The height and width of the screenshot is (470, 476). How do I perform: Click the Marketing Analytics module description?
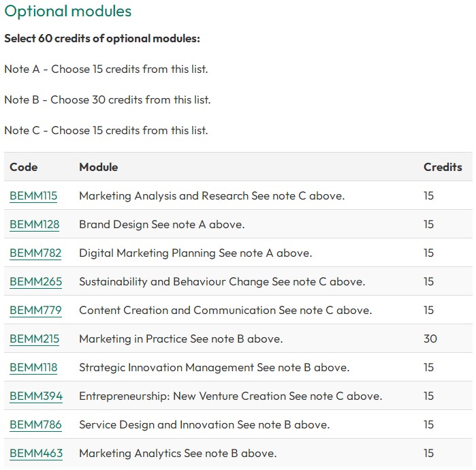[x=178, y=453]
